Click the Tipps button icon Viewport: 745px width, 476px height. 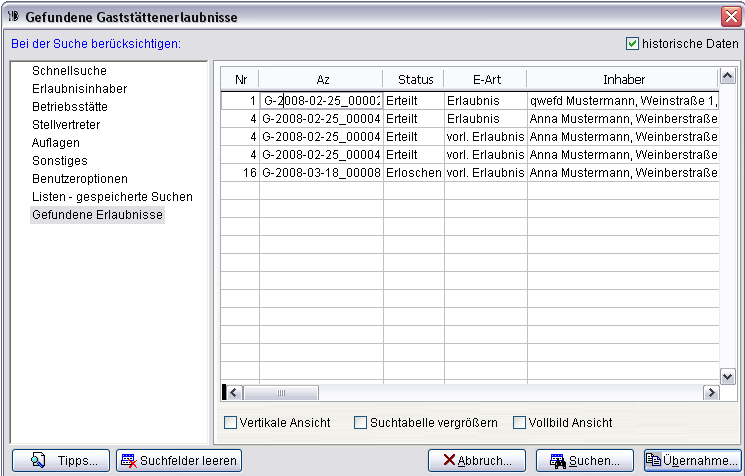pos(39,461)
